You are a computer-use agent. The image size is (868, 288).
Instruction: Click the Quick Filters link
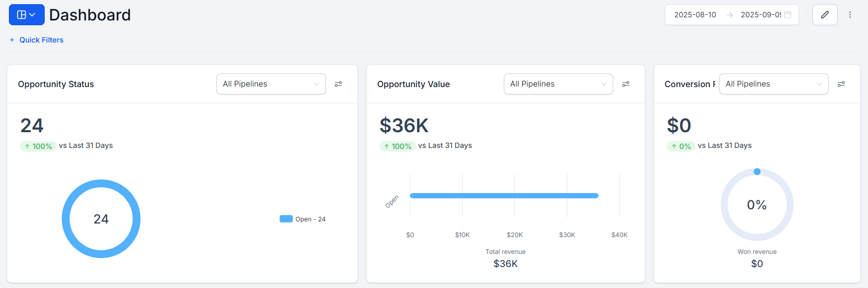coord(42,40)
